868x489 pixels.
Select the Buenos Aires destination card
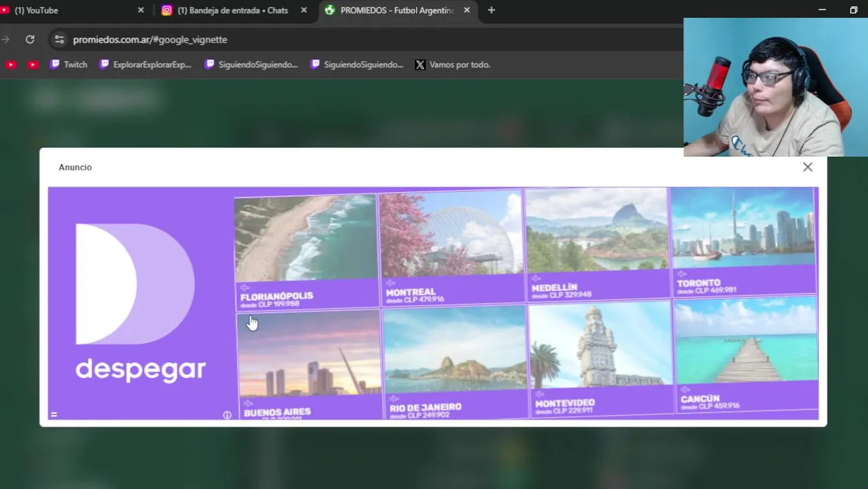tap(310, 365)
